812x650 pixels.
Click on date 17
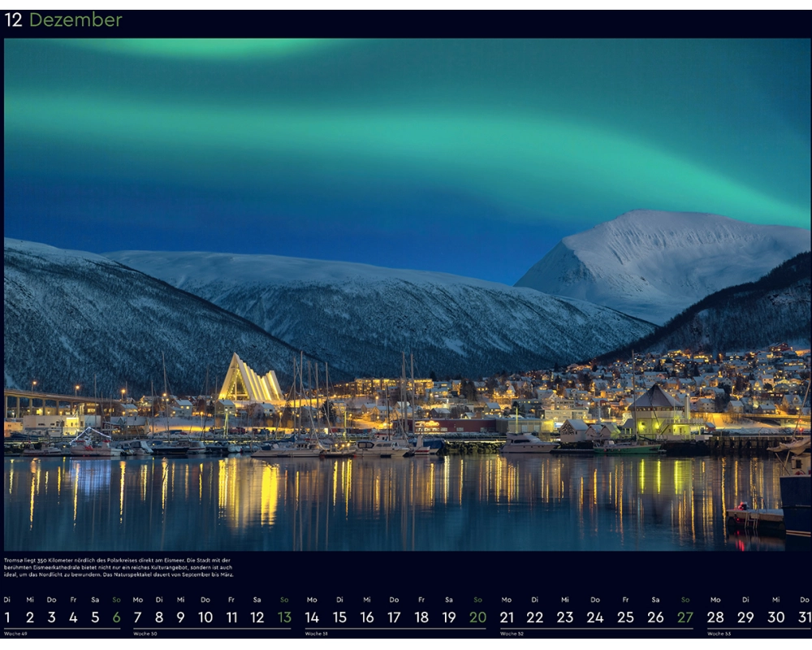[x=394, y=617]
